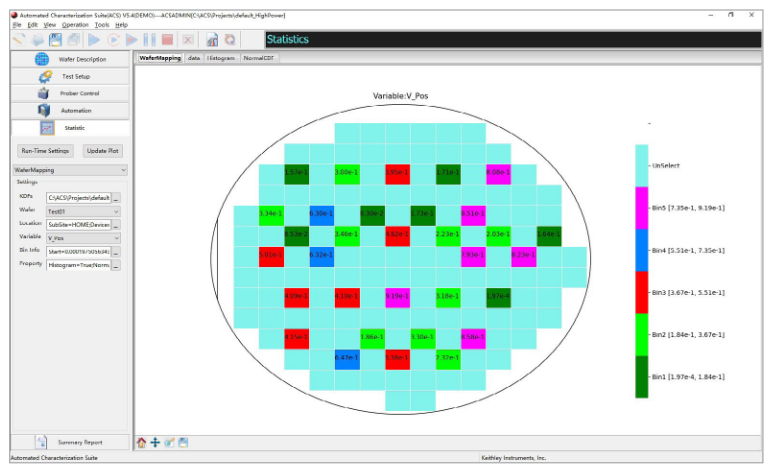Open the Statistics chart toolbar icon
Image resolution: width=772 pixels, height=471 pixels.
coord(212,39)
